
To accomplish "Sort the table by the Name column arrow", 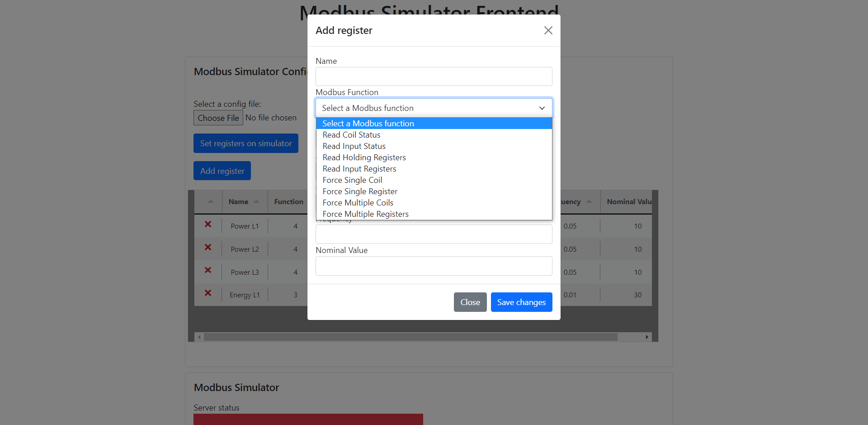I will click(x=257, y=201).
